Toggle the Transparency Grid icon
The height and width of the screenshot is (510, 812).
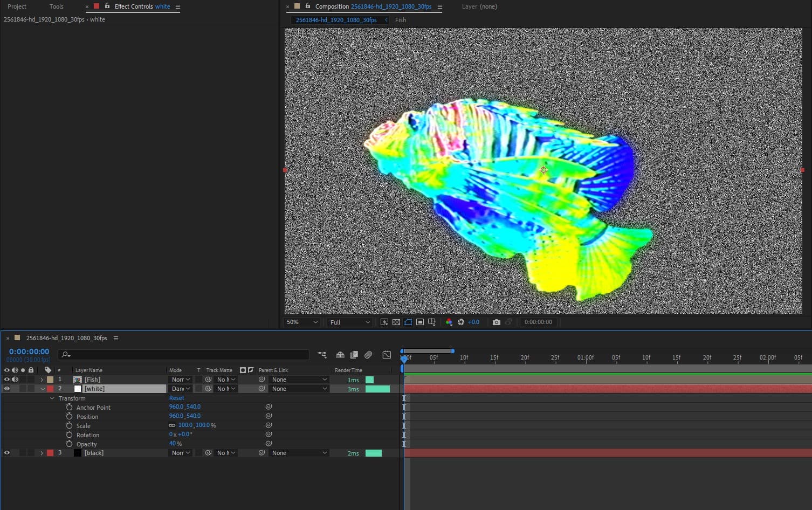coord(396,322)
